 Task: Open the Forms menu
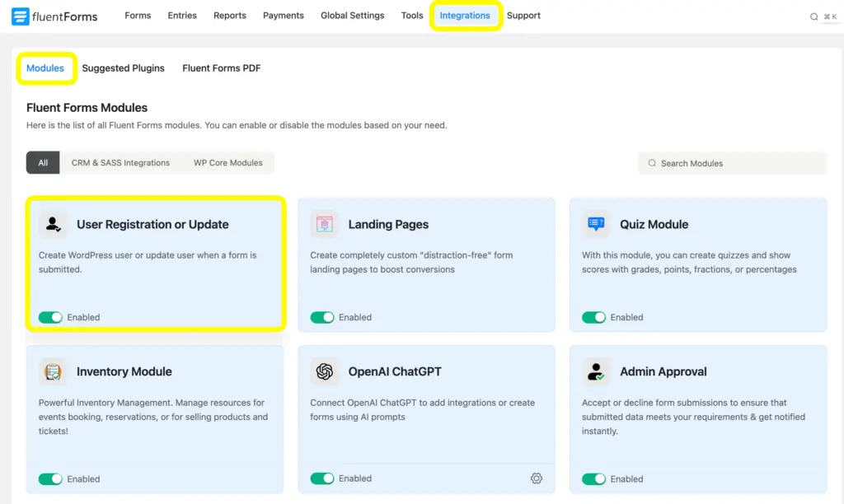(138, 16)
